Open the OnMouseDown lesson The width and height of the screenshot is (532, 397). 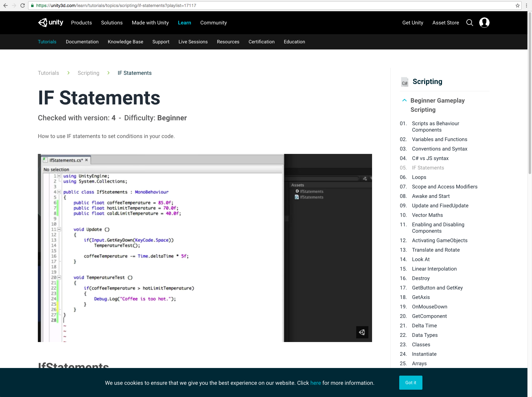(x=429, y=307)
